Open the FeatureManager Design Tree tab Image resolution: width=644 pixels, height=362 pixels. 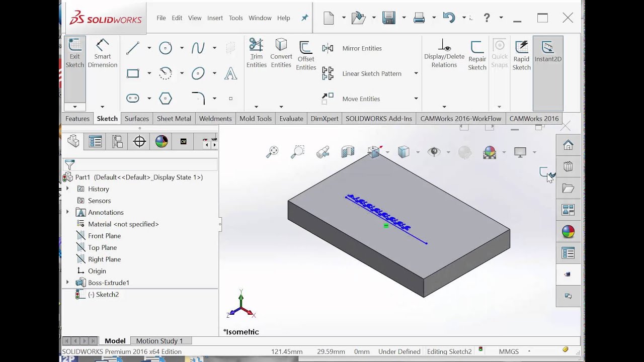pos(73,142)
